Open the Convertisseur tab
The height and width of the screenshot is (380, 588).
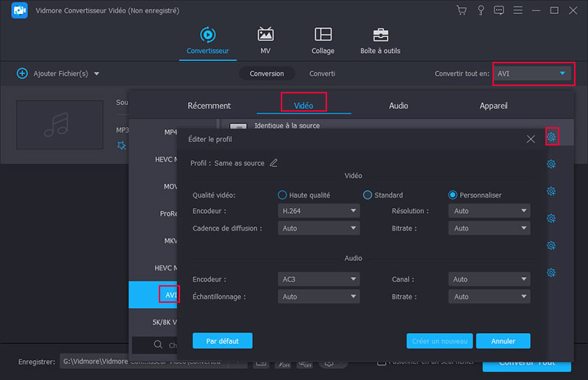207,40
